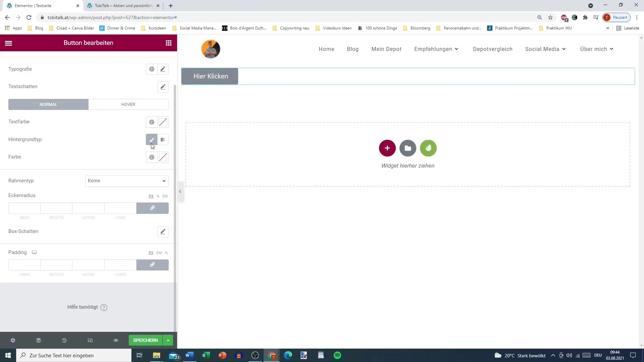Click the Hier Klicken button widget
Screen dimensions: 644x362
pos(210,76)
